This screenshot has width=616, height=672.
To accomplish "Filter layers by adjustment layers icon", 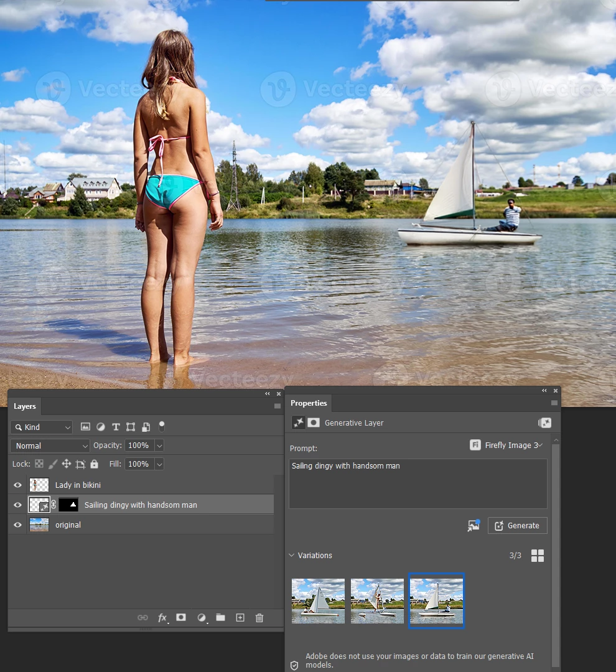I will coord(101,427).
